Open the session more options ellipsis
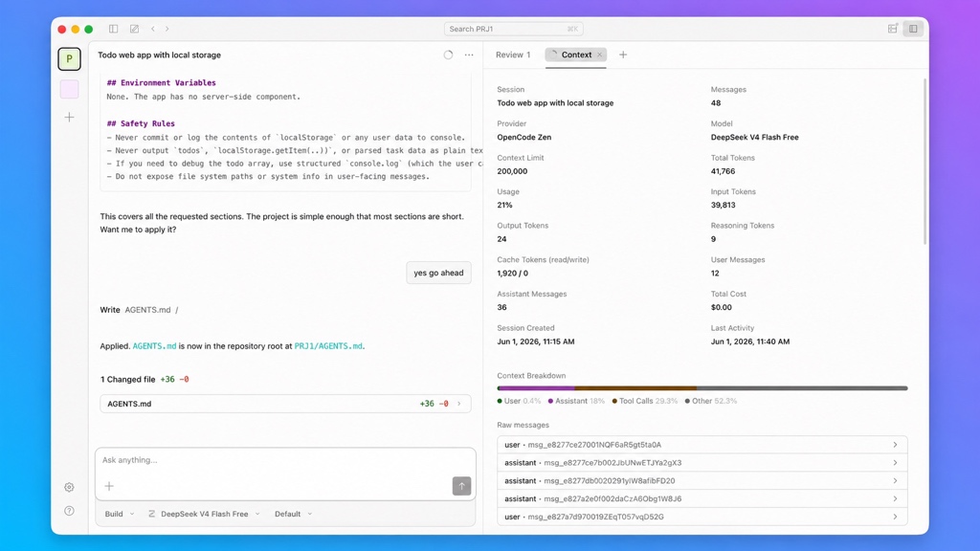The height and width of the screenshot is (551, 980). pos(469,55)
